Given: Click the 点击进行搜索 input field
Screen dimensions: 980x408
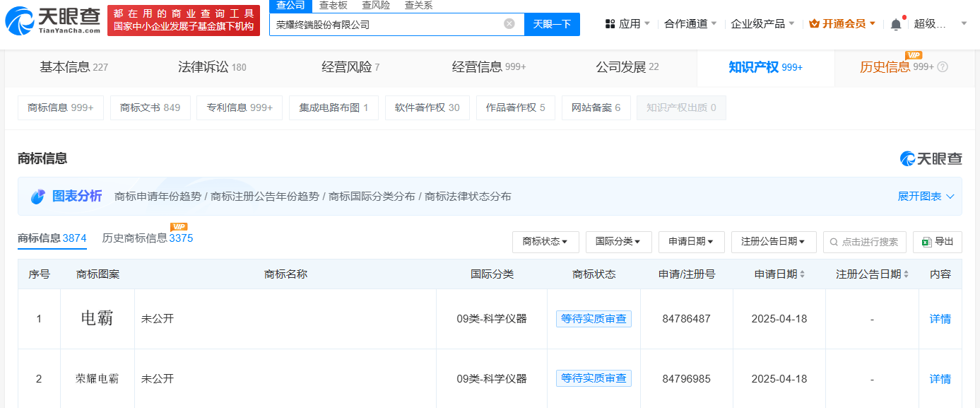Looking at the screenshot, I should tap(869, 242).
